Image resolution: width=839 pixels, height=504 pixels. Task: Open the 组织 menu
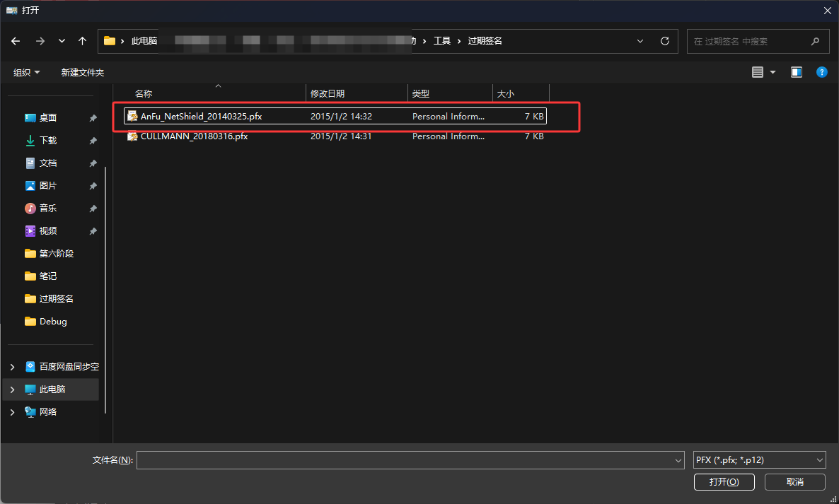(x=26, y=72)
